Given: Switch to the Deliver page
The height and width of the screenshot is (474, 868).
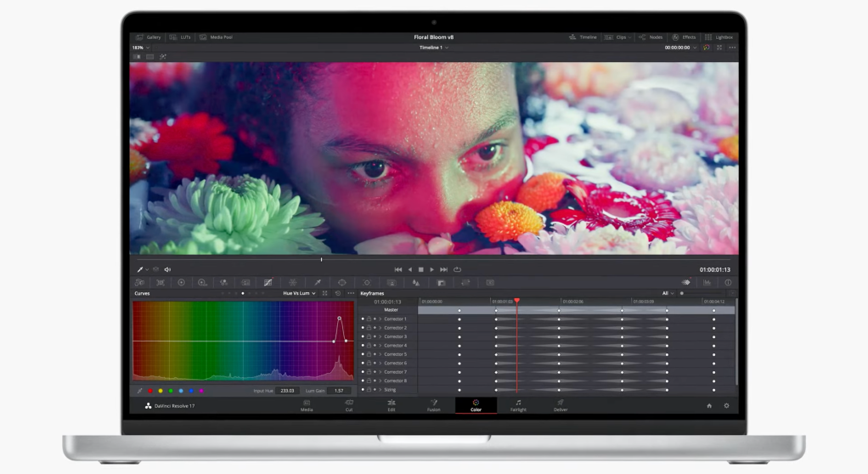Looking at the screenshot, I should click(561, 405).
